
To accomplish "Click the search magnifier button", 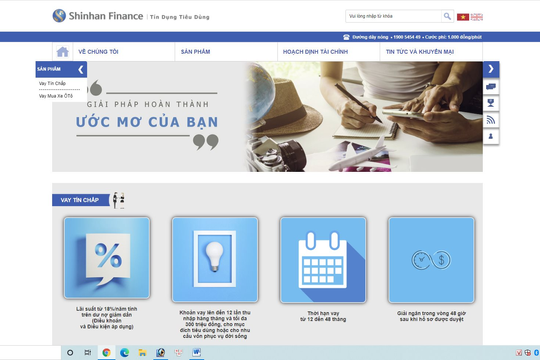I will point(447,16).
